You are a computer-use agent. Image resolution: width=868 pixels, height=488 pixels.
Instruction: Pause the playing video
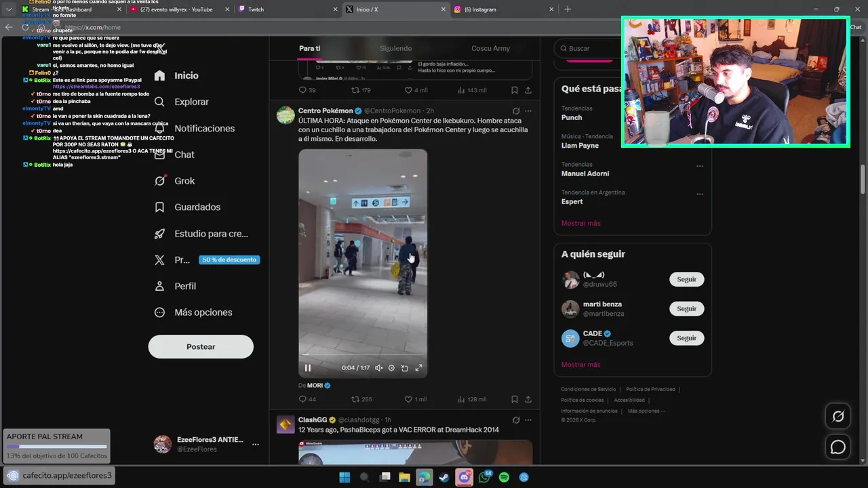pyautogui.click(x=307, y=368)
